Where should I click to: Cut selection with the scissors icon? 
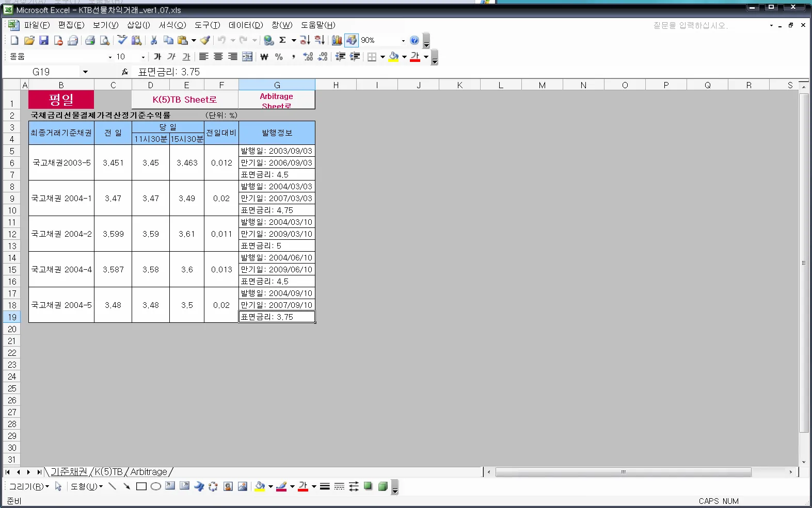[153, 40]
